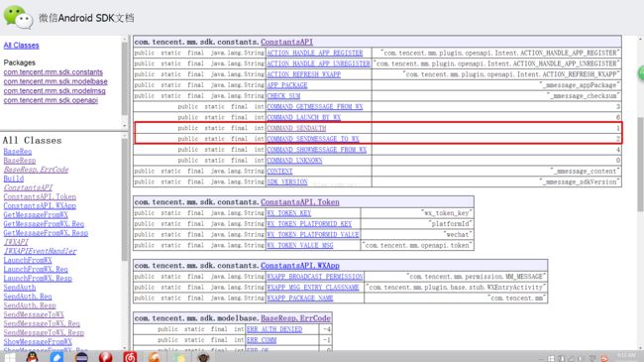Open the Build class link
The width and height of the screenshot is (644, 362).
[14, 179]
